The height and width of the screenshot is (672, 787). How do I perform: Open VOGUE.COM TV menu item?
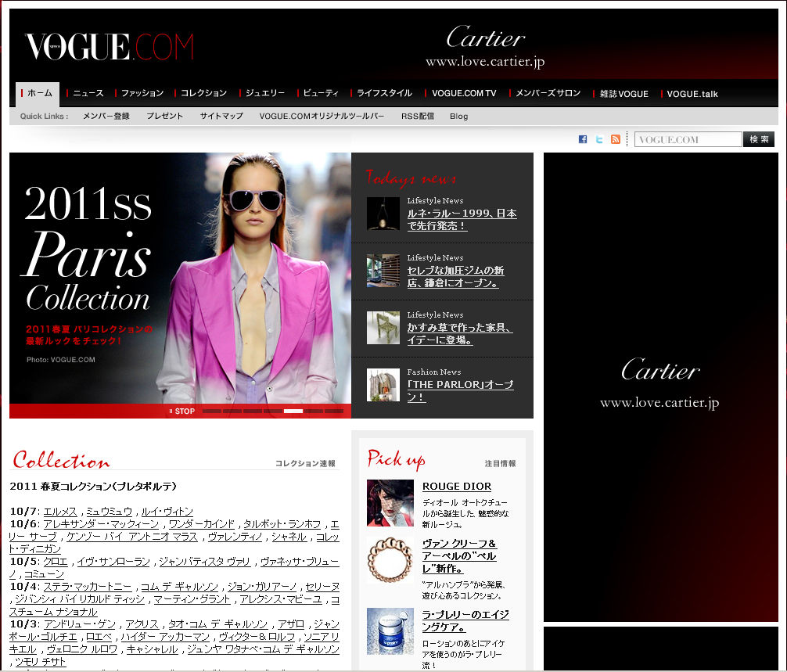click(x=464, y=93)
